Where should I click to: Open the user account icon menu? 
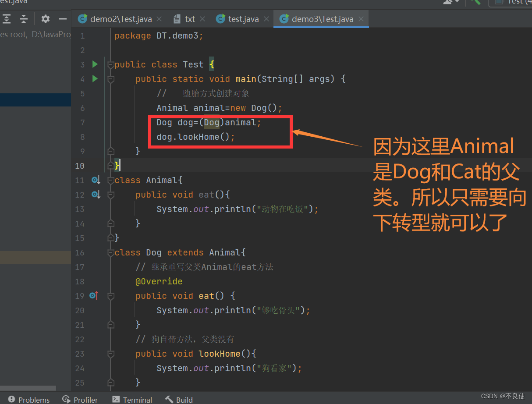point(450,2)
